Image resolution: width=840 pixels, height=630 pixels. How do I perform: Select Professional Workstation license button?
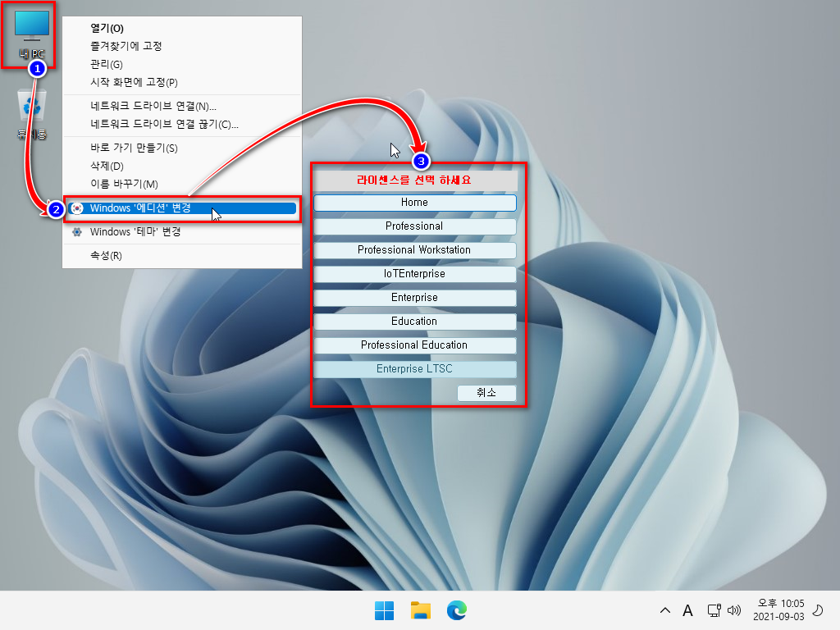coord(414,250)
